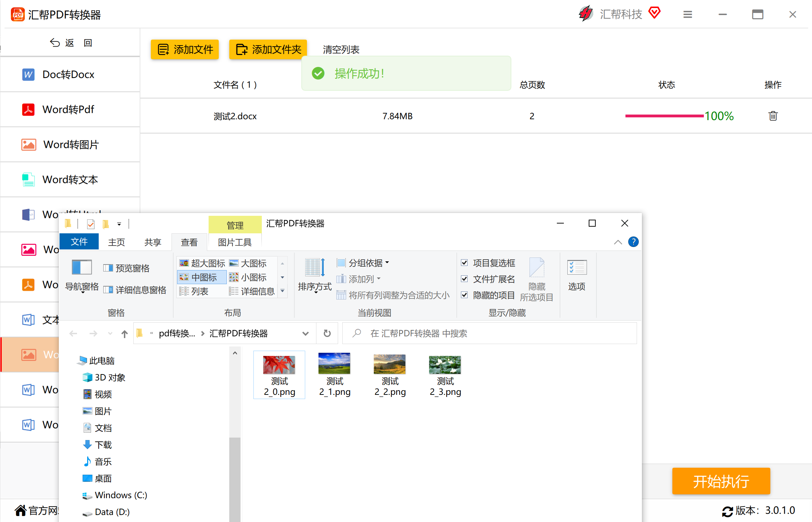The width and height of the screenshot is (812, 522).
Task: Click the red VIP diamond icon
Action: 654,13
